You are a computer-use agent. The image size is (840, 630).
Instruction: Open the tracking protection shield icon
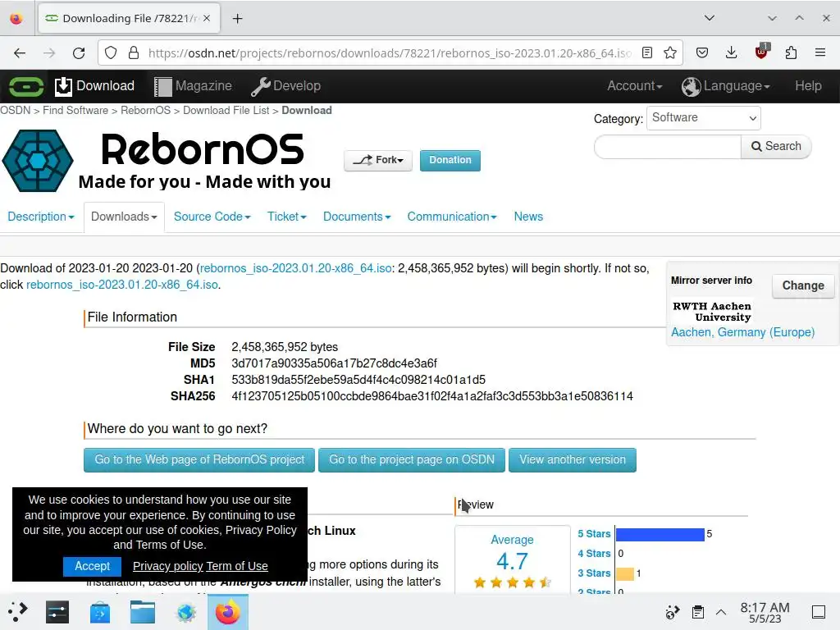point(111,53)
